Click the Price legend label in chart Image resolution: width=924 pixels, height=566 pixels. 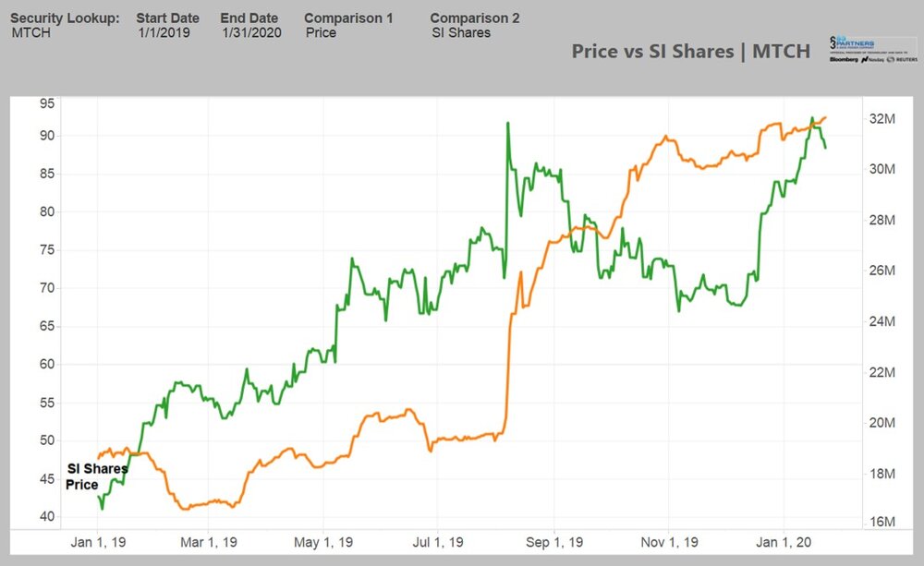pos(82,485)
